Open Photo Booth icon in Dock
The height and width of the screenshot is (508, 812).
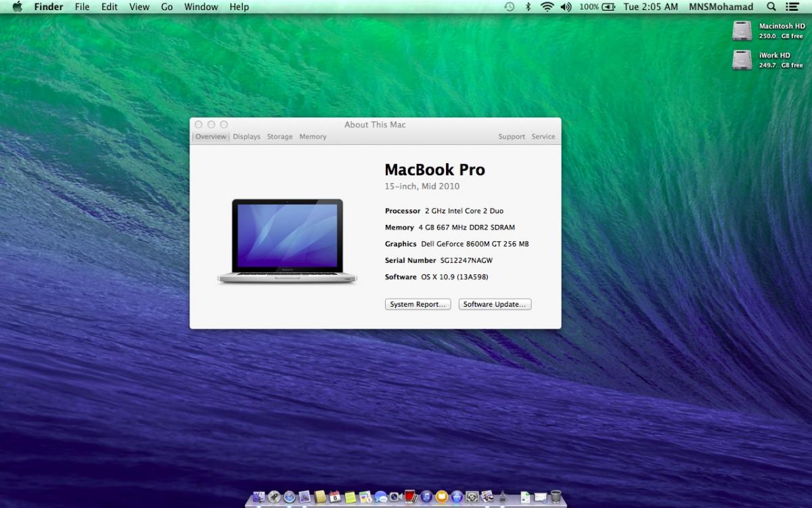pos(411,497)
